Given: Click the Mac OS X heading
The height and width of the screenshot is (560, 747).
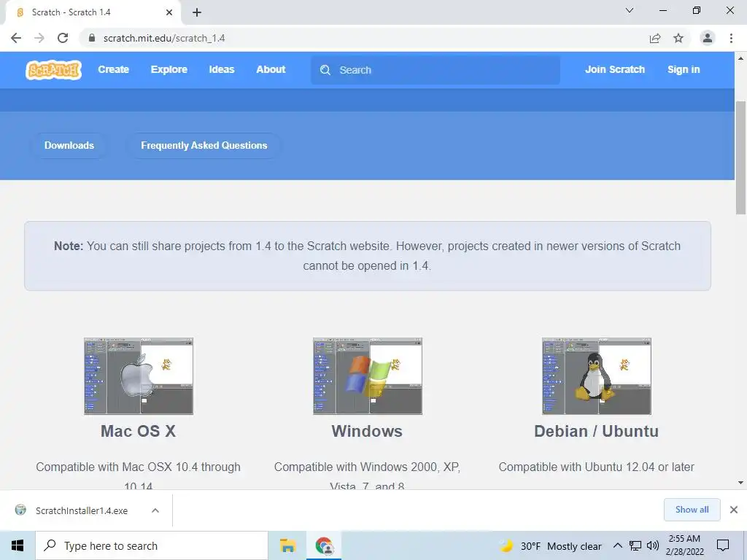Looking at the screenshot, I should pos(138,431).
